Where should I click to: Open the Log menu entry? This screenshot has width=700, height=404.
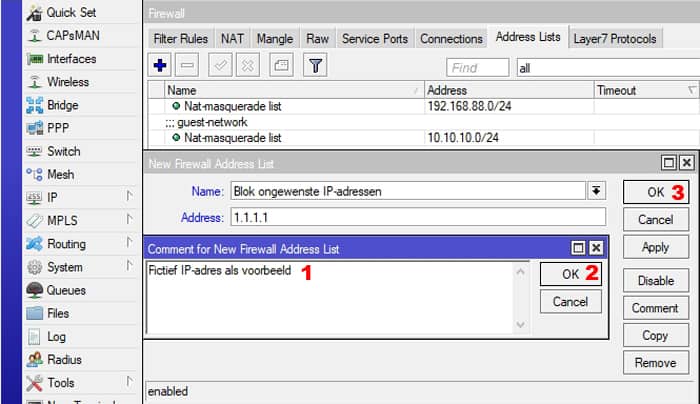[x=46, y=337]
